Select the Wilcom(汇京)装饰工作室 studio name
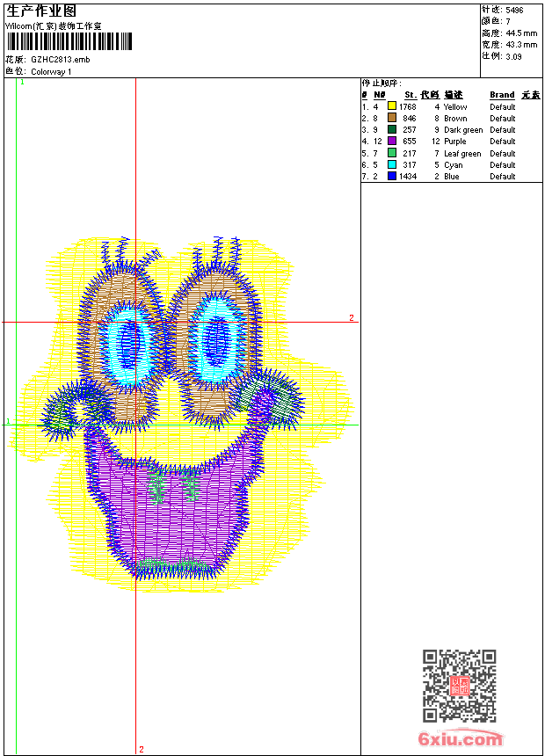Viewport: 545px width, 756px height. (54, 26)
